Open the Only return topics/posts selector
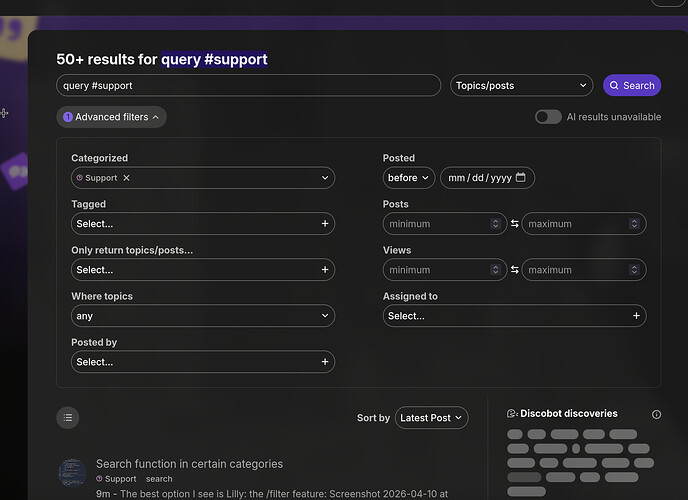 pos(203,270)
